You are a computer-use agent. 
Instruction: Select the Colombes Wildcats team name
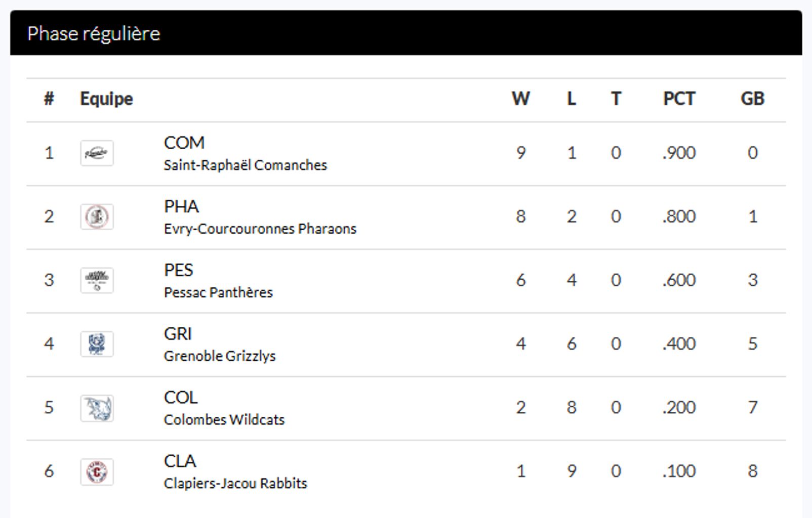(224, 420)
